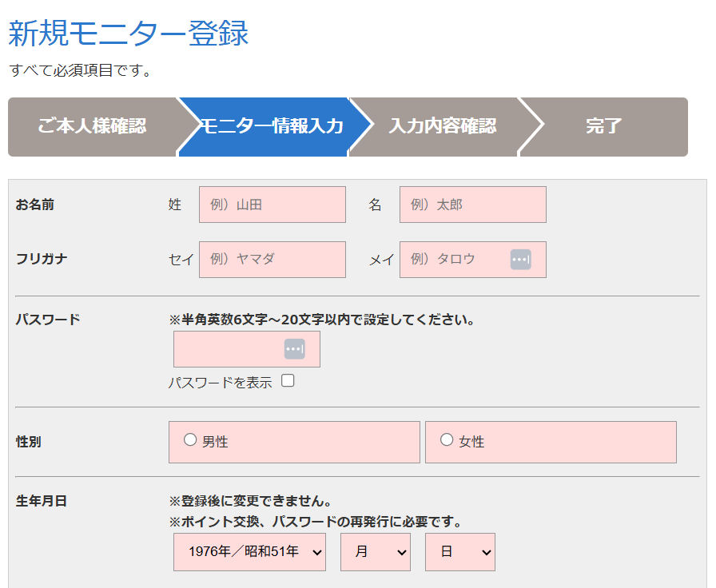Click the 男性 option label box
The image size is (716, 588).
[x=294, y=442]
